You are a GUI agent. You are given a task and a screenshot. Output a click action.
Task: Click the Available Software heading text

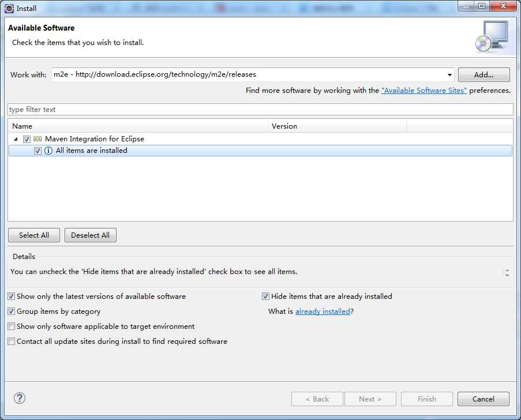pyautogui.click(x=41, y=28)
